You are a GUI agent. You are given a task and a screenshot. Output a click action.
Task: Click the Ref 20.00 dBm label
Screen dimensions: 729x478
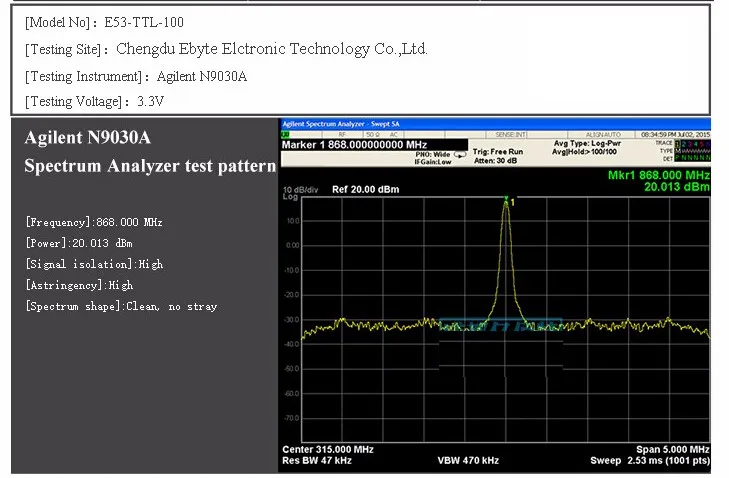point(365,189)
